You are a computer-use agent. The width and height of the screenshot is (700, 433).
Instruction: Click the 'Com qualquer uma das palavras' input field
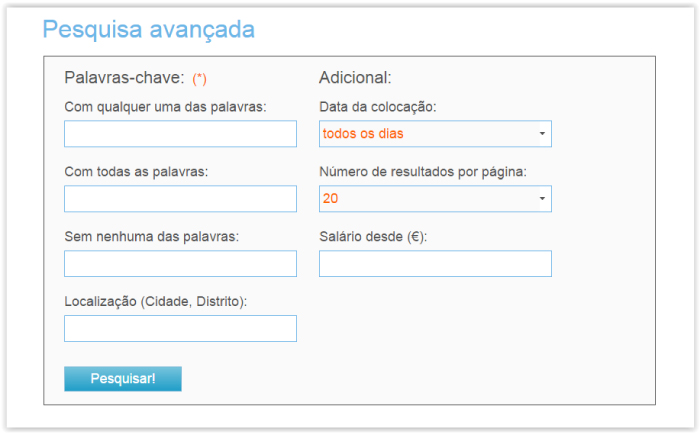pos(180,133)
